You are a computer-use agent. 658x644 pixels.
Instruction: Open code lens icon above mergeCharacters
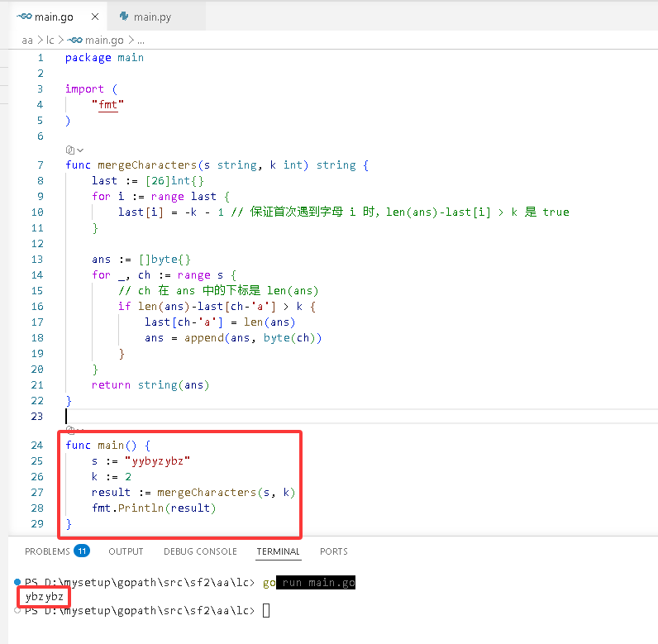pos(70,150)
